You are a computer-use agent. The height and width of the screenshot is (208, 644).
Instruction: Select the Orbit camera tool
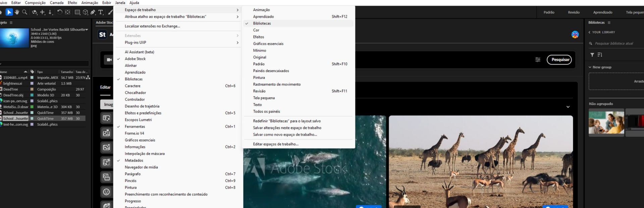[x=34, y=12]
